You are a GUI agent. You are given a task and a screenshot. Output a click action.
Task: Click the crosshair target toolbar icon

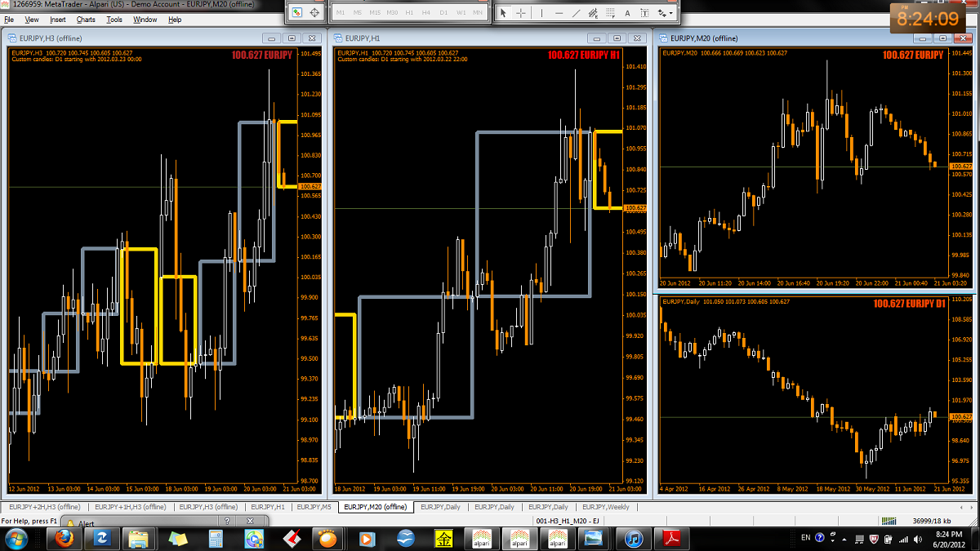(315, 12)
